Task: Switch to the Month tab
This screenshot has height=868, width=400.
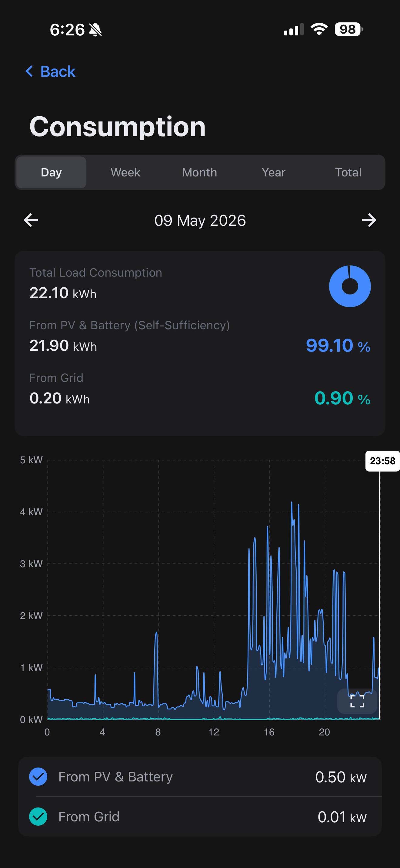Action: pyautogui.click(x=200, y=172)
